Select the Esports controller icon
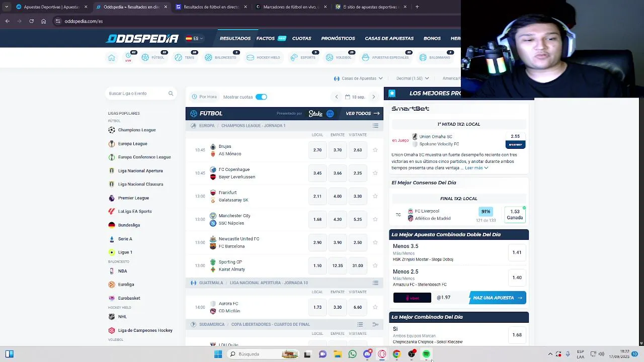 pyautogui.click(x=294, y=57)
